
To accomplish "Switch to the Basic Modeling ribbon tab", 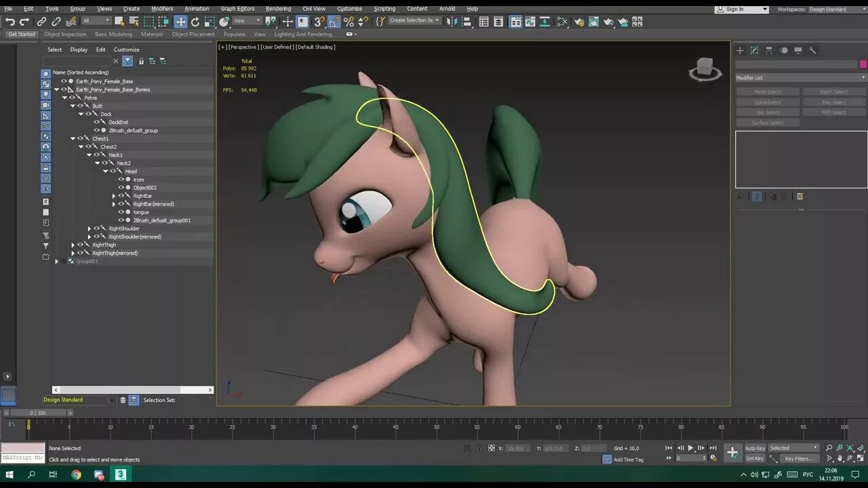I will 113,34.
